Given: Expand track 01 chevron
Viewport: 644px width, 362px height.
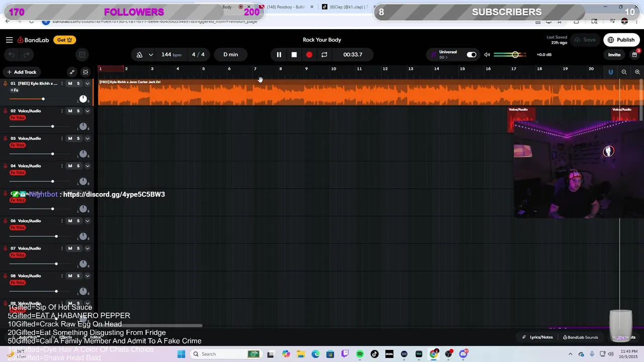Looking at the screenshot, I should pos(87,83).
